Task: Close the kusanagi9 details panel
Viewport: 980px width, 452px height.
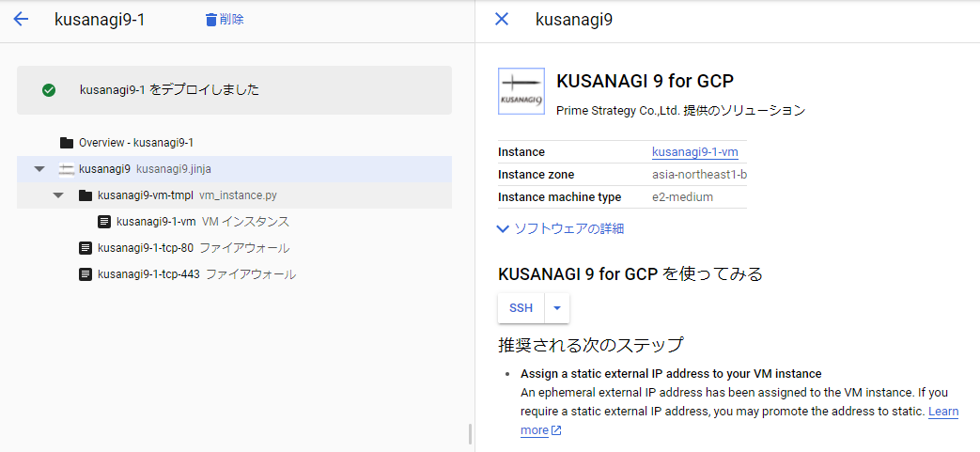Action: (x=501, y=20)
